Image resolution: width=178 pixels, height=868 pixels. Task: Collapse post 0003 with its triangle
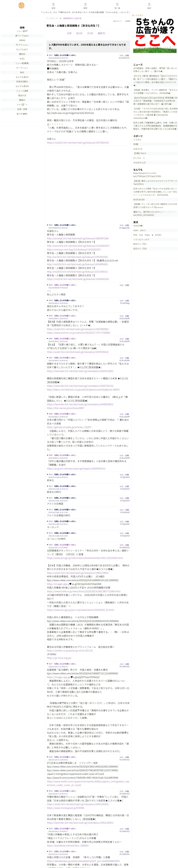click(x=47, y=285)
